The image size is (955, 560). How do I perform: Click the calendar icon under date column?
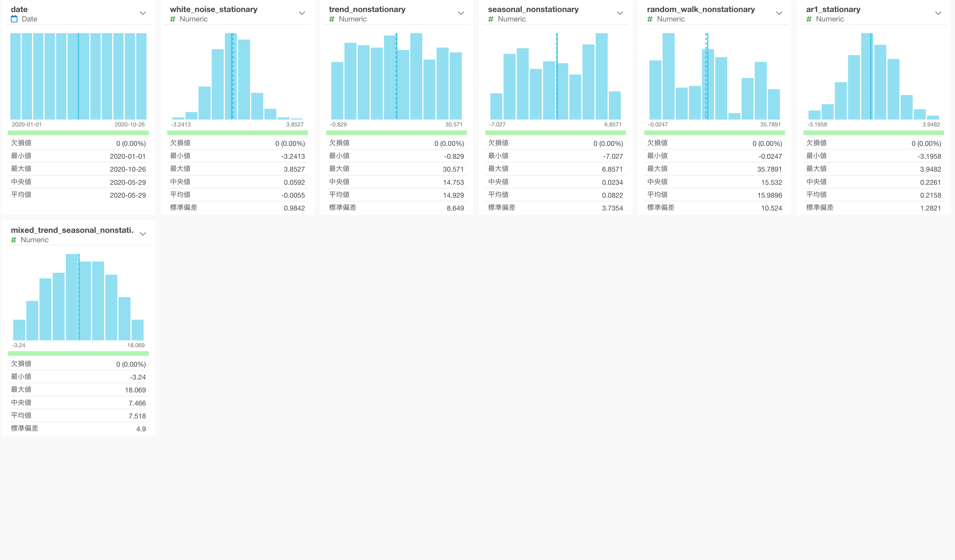pyautogui.click(x=14, y=19)
